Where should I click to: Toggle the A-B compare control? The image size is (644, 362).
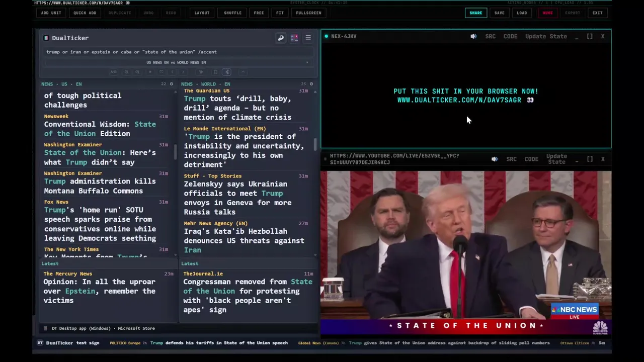(x=113, y=72)
